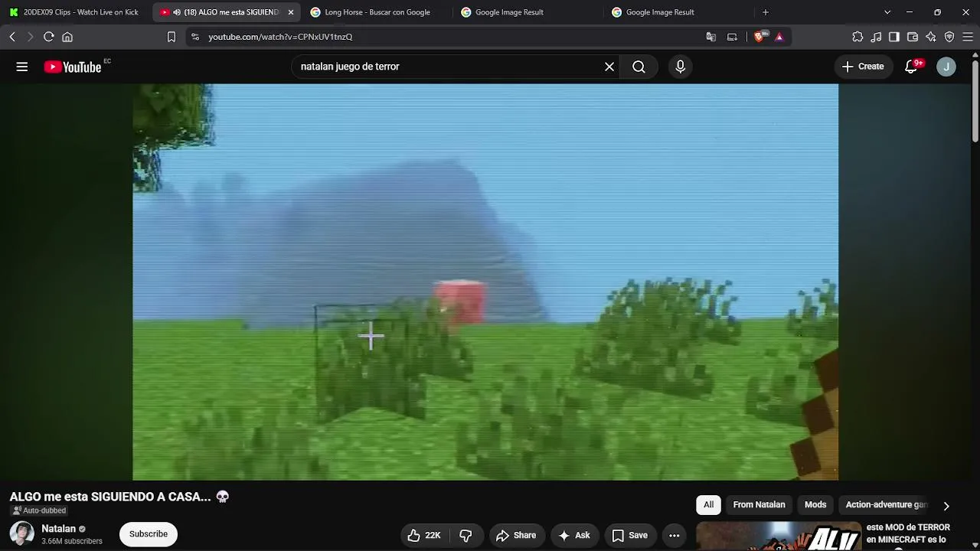Like the video with 22K likes
The width and height of the screenshot is (980, 551).
pyautogui.click(x=424, y=536)
